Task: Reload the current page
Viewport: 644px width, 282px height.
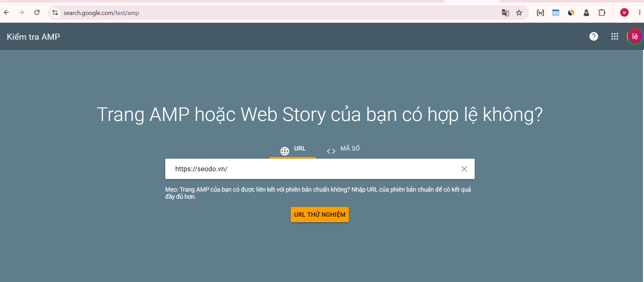Action: tap(37, 13)
